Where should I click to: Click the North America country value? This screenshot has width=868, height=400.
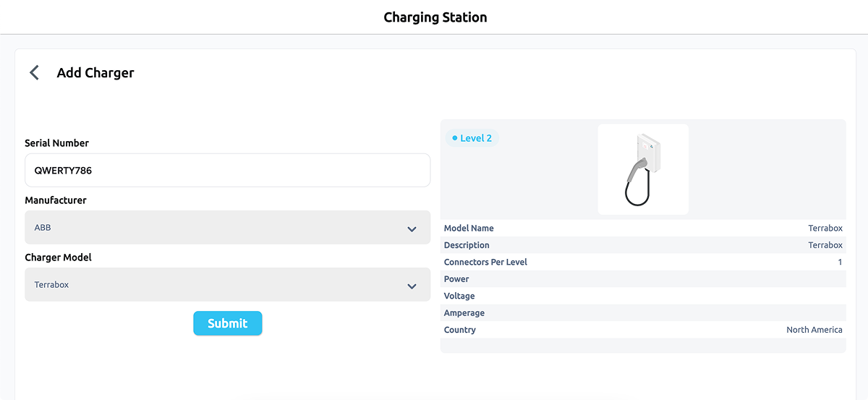click(x=814, y=330)
